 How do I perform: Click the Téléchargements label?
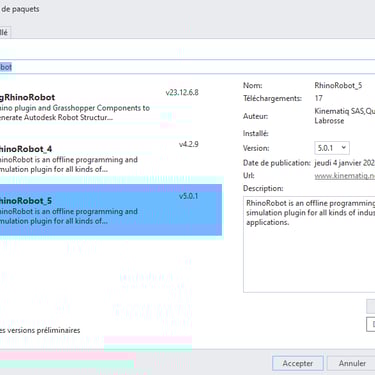pos(272,98)
